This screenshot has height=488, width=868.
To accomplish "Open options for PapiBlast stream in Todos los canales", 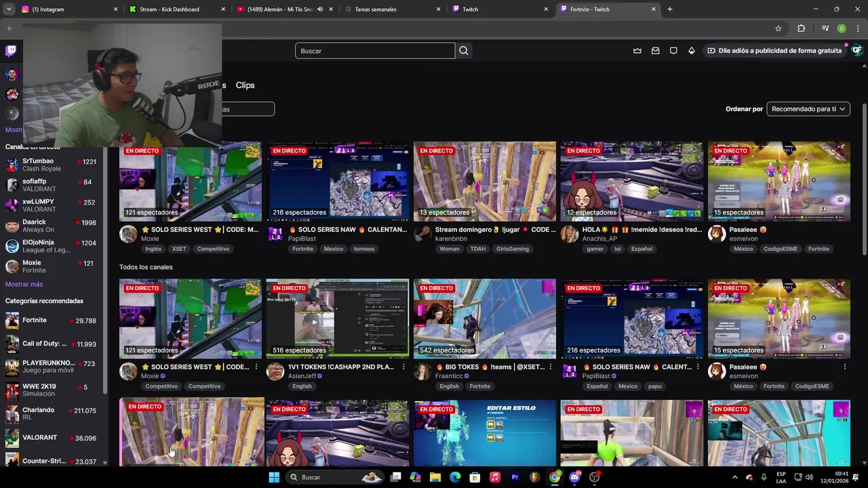I will [697, 367].
